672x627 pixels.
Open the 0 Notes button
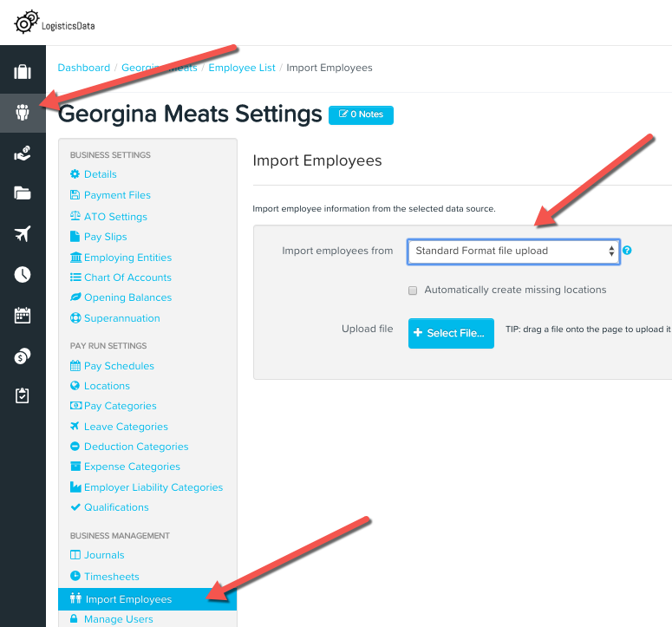point(361,114)
